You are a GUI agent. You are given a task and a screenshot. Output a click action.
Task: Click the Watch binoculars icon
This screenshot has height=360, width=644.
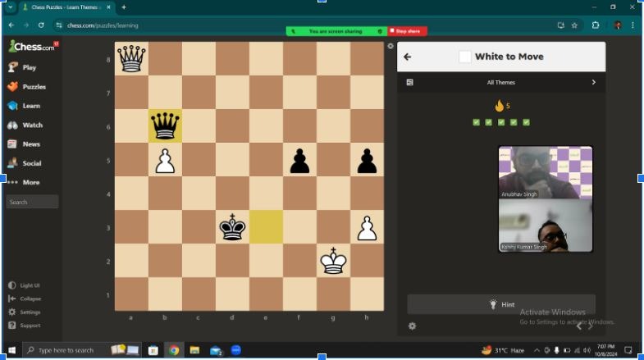pyautogui.click(x=12, y=125)
